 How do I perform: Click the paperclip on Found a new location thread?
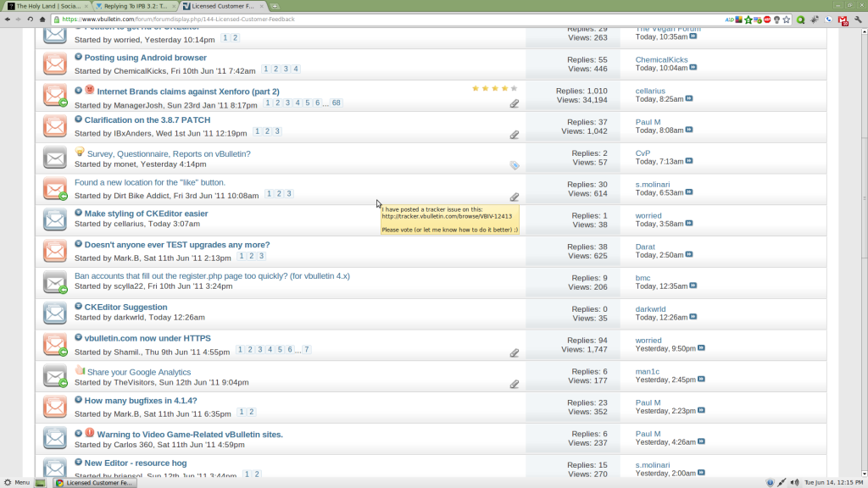click(x=515, y=197)
